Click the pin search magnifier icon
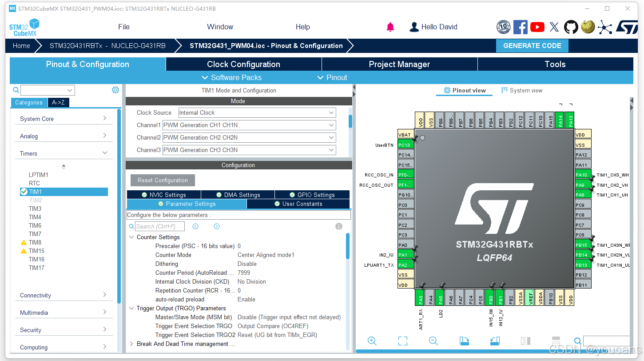This screenshot has height=361, width=644. click(577, 341)
